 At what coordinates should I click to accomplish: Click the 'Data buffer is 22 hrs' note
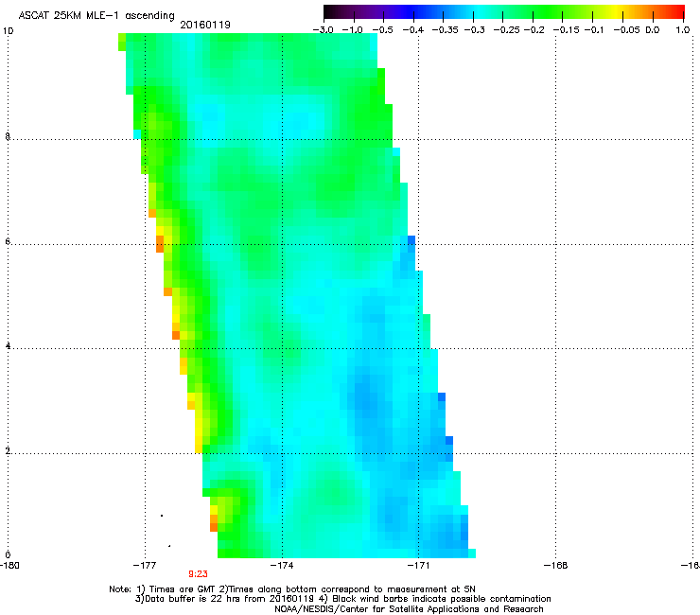[x=342, y=599]
